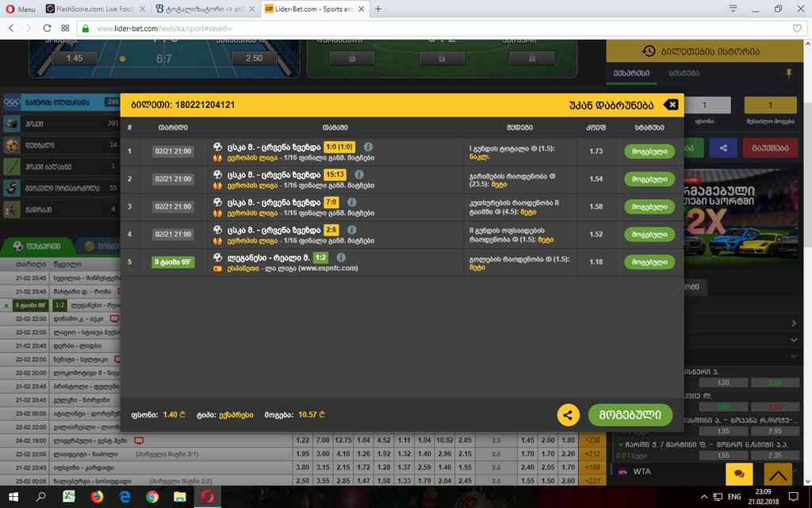Show hidden system tray icons
The image size is (812, 508).
704,497
